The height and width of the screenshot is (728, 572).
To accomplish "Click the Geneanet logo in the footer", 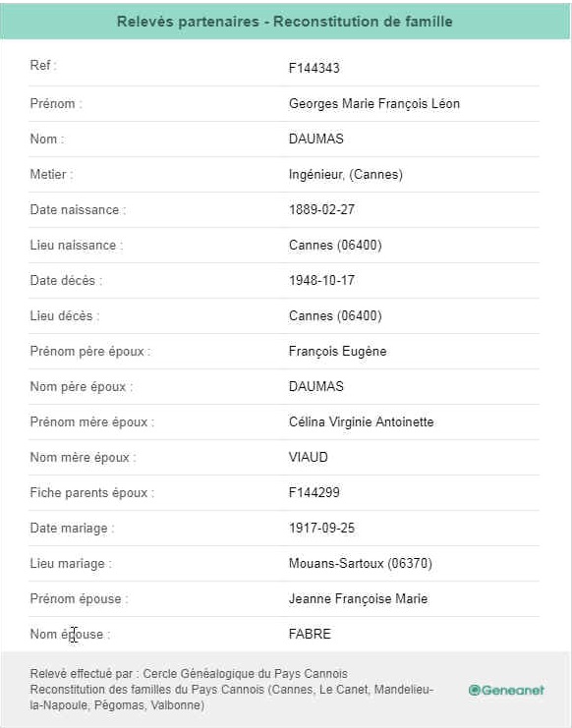I will pyautogui.click(x=506, y=690).
